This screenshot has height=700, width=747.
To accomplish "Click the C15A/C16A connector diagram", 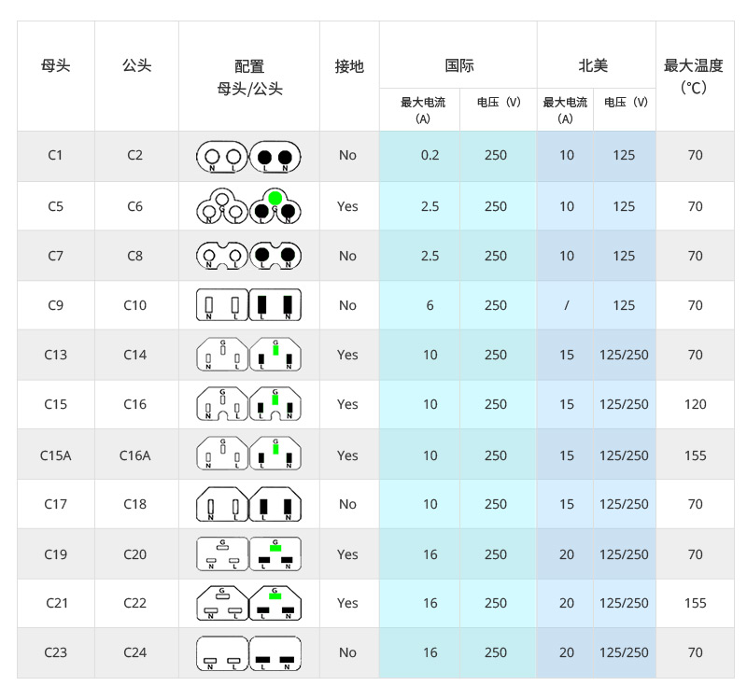I will click(x=249, y=455).
